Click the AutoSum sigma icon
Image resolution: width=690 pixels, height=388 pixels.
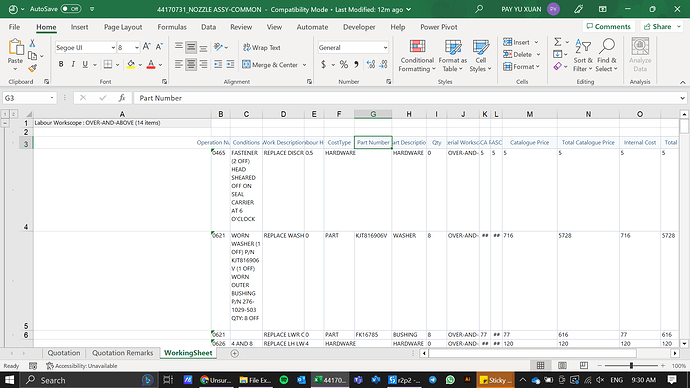pos(558,42)
